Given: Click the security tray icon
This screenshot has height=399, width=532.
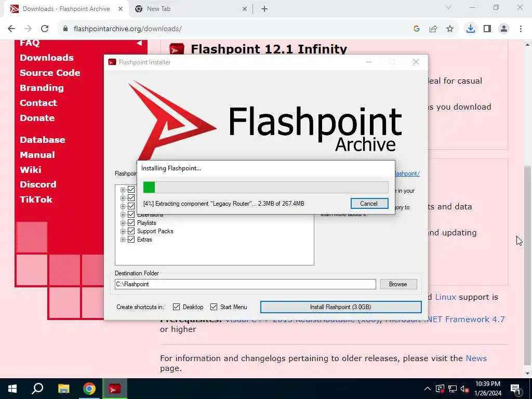Looking at the screenshot, I should (x=440, y=389).
